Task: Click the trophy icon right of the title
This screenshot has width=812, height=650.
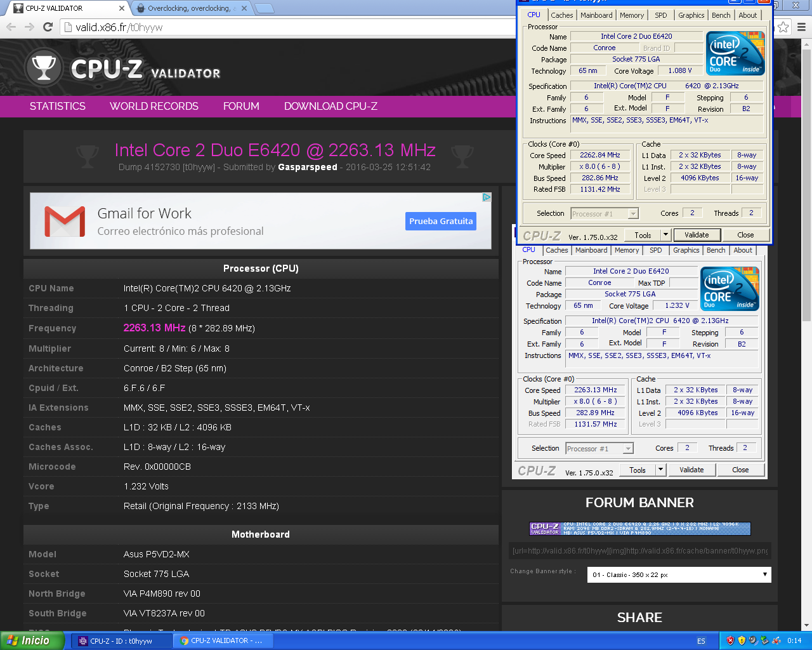Action: 462,155
